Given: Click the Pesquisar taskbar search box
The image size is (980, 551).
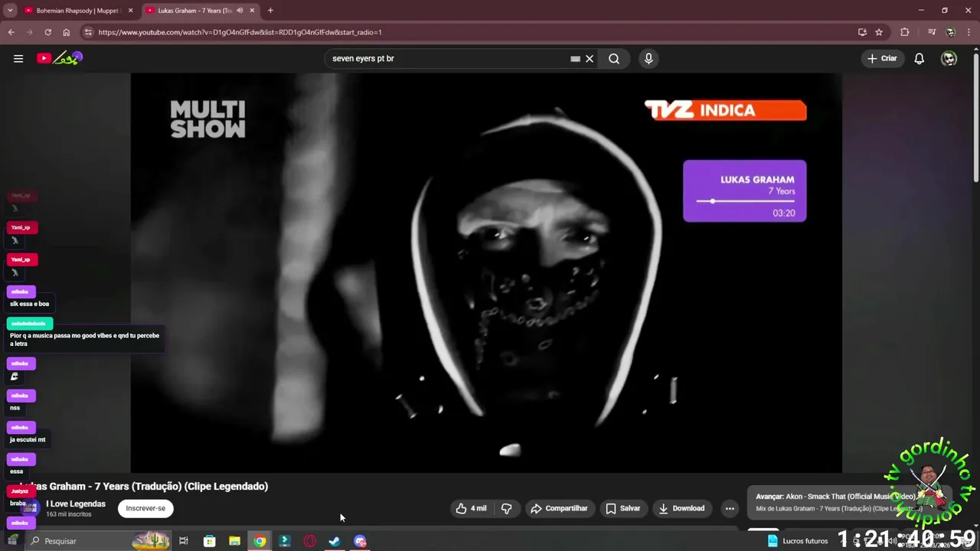Looking at the screenshot, I should [x=98, y=541].
